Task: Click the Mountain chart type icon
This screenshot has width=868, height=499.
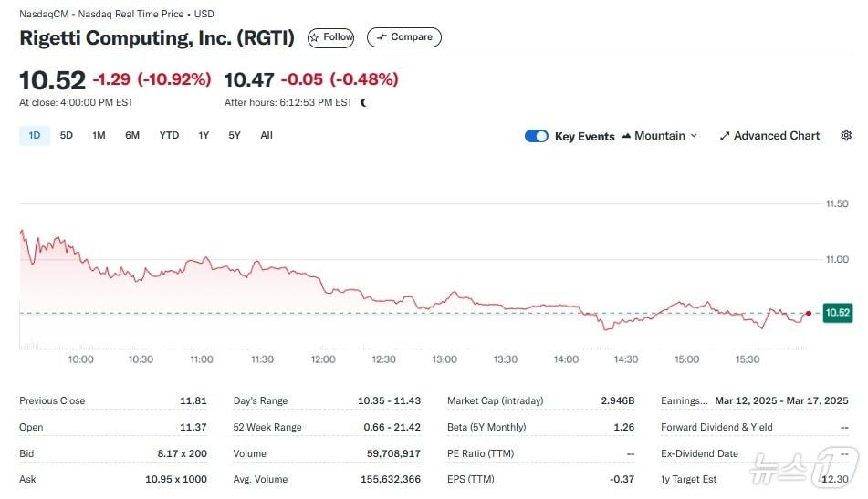Action: pyautogui.click(x=626, y=136)
